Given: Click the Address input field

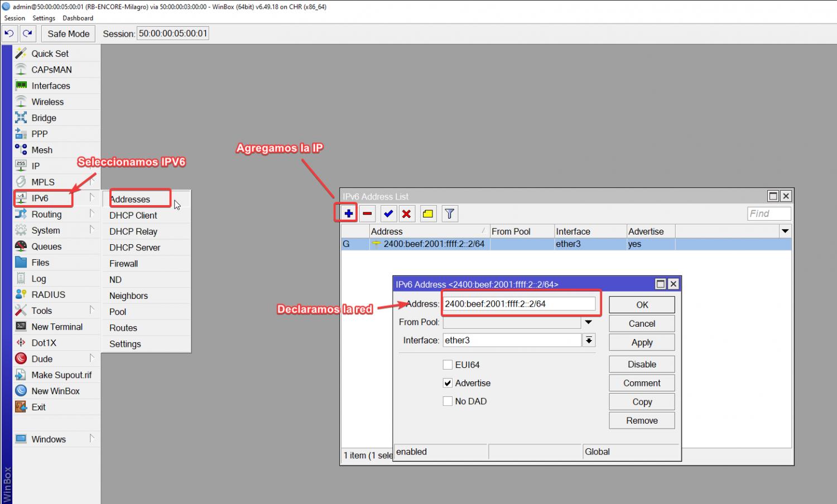Looking at the screenshot, I should pyautogui.click(x=519, y=304).
